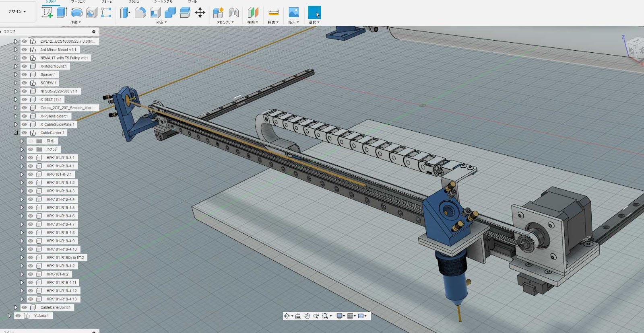Select the Extrude tool
This screenshot has width=644, height=333.
pyautogui.click(x=62, y=12)
